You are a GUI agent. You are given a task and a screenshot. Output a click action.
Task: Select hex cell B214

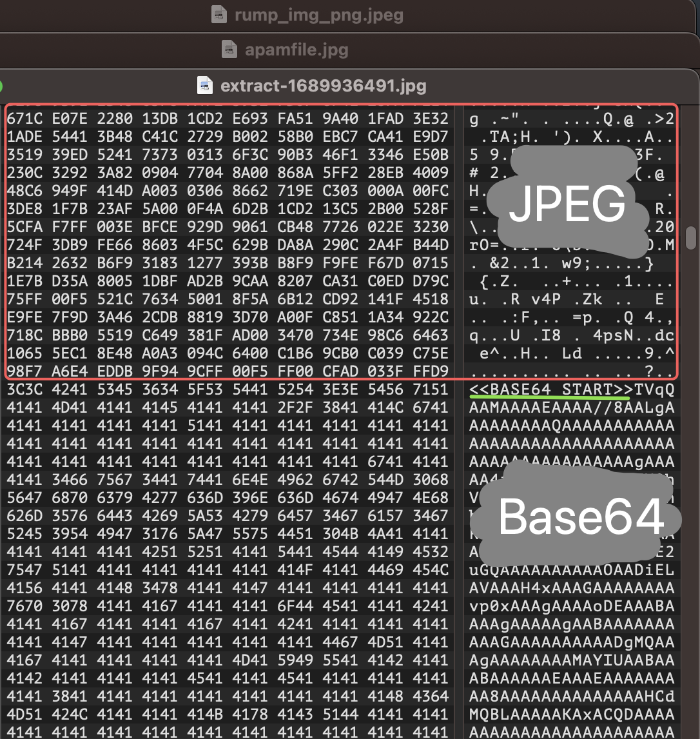pos(24,263)
